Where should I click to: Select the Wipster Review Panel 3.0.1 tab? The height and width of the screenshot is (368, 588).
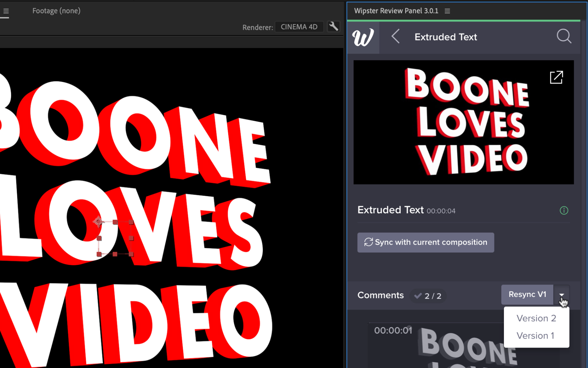coord(396,11)
